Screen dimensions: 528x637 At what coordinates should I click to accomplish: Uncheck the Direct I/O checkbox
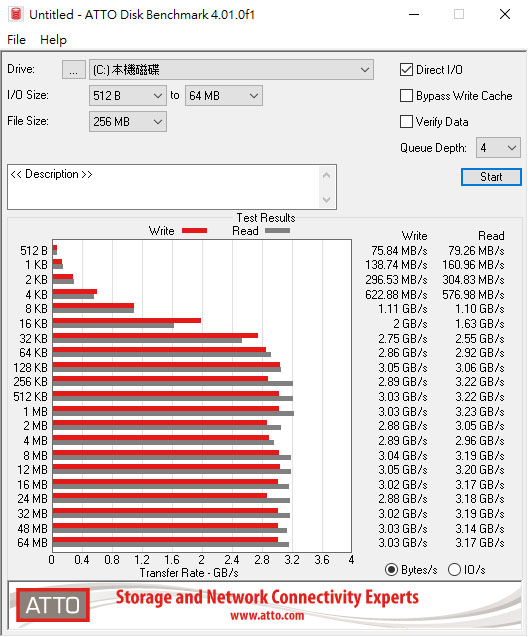point(406,70)
